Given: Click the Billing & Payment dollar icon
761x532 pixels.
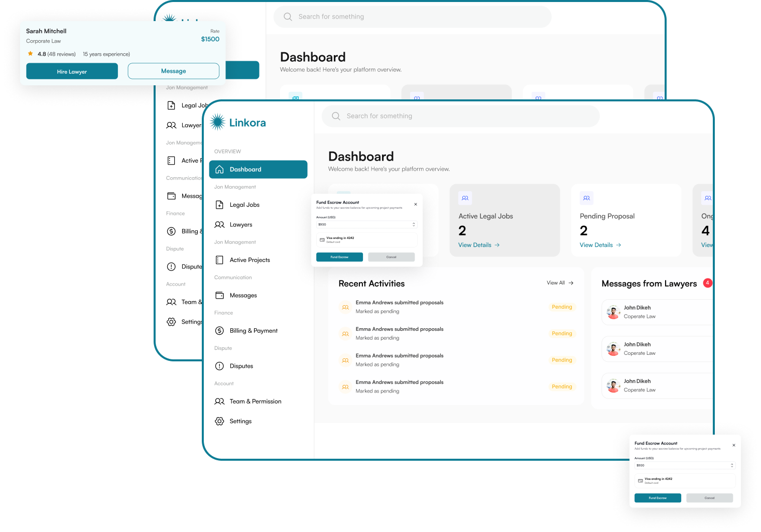Looking at the screenshot, I should coord(219,331).
